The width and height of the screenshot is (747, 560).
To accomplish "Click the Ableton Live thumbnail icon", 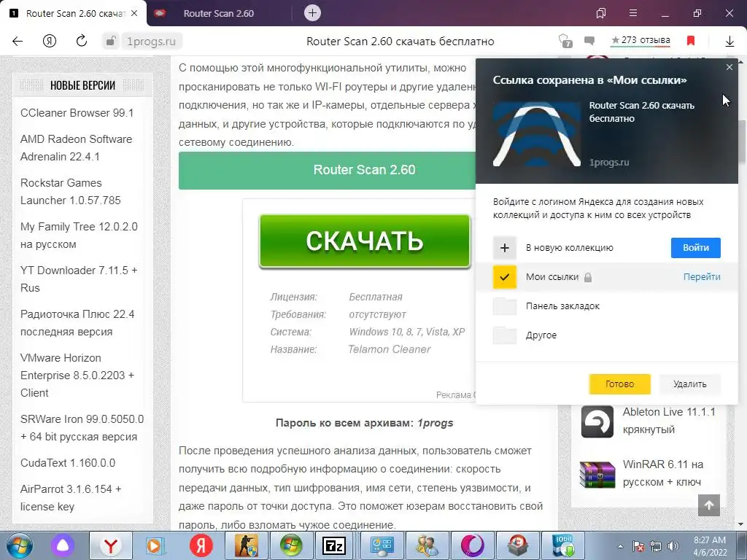I will tap(597, 421).
